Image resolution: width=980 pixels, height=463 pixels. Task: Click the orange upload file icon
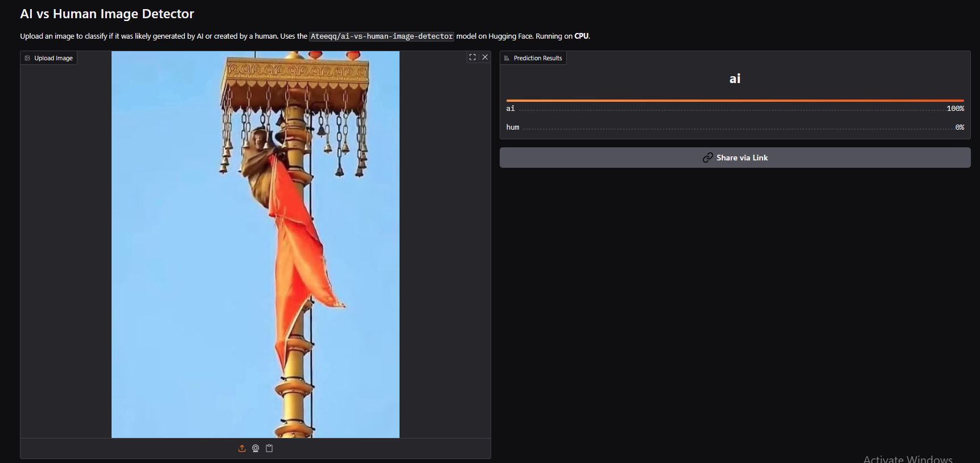tap(242, 448)
